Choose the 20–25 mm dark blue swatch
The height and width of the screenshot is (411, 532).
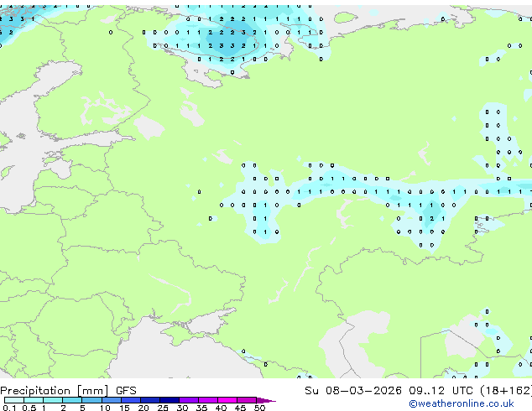[149, 400]
